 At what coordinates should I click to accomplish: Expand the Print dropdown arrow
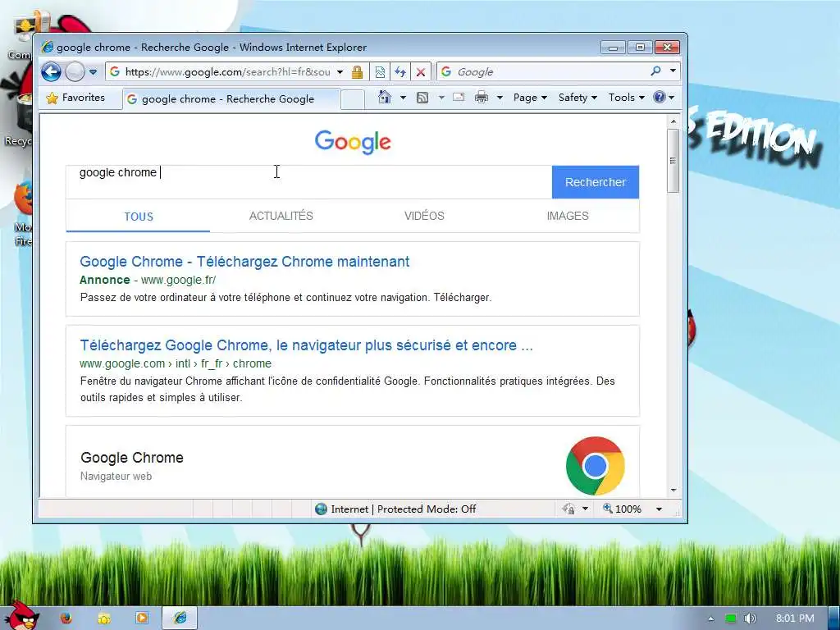click(x=500, y=98)
